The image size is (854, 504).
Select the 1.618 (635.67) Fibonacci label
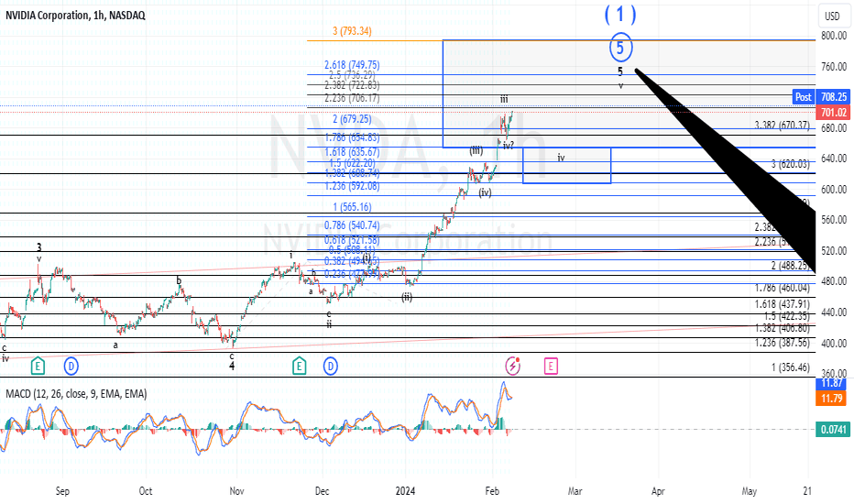tap(352, 152)
